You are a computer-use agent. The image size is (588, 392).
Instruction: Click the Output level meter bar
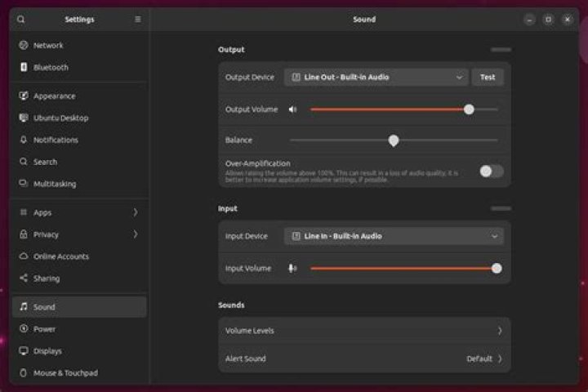tap(501, 50)
